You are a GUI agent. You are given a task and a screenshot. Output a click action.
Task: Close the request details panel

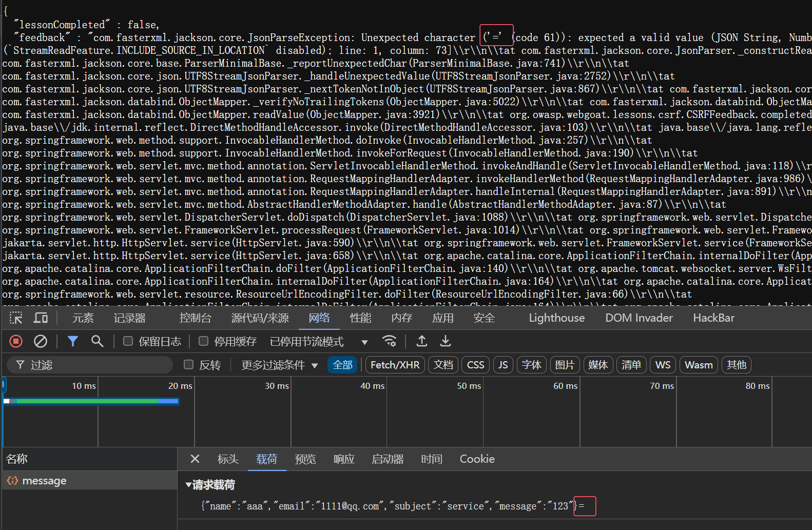195,459
